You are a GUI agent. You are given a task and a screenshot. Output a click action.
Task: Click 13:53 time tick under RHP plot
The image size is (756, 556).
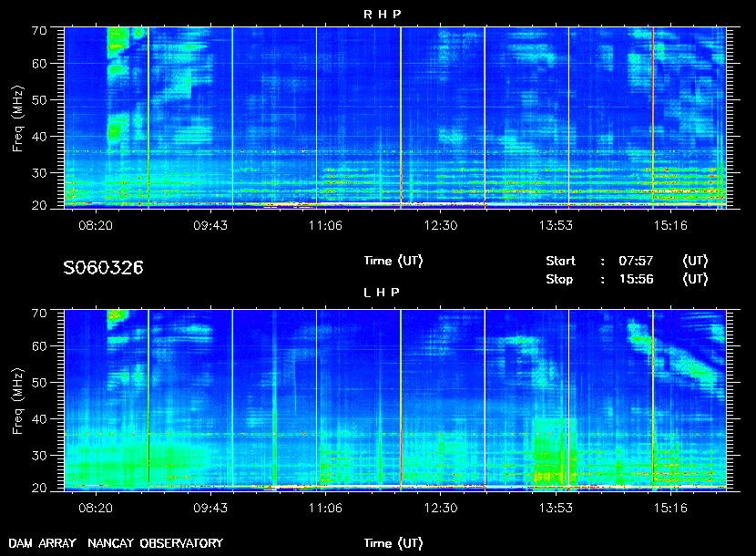click(x=556, y=225)
